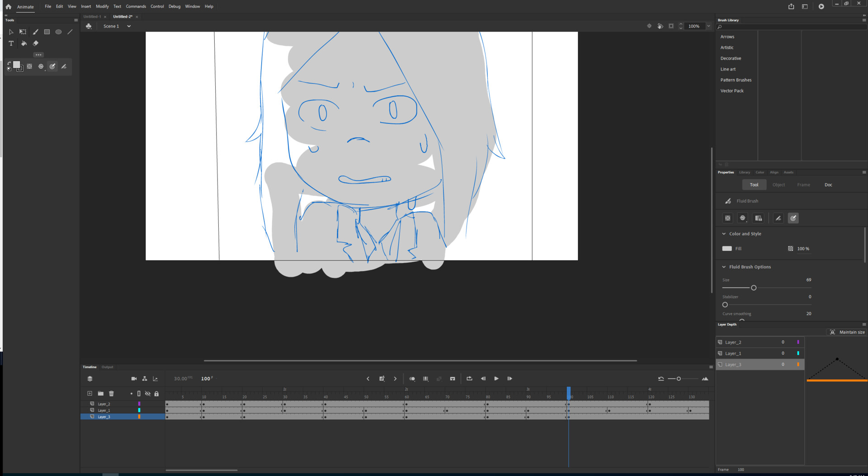Switch to the Untitled-1 document tab

[x=92, y=16]
